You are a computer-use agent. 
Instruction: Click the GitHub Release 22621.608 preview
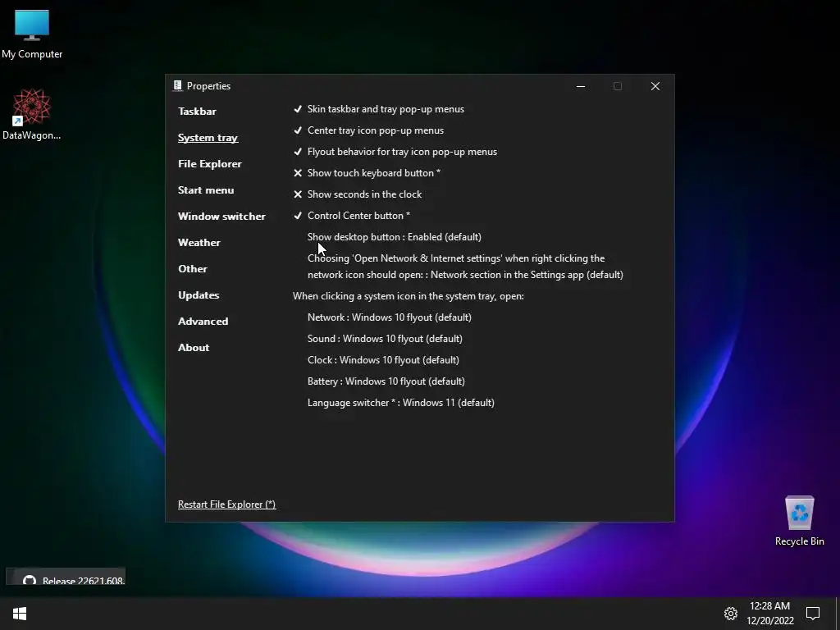(x=66, y=577)
